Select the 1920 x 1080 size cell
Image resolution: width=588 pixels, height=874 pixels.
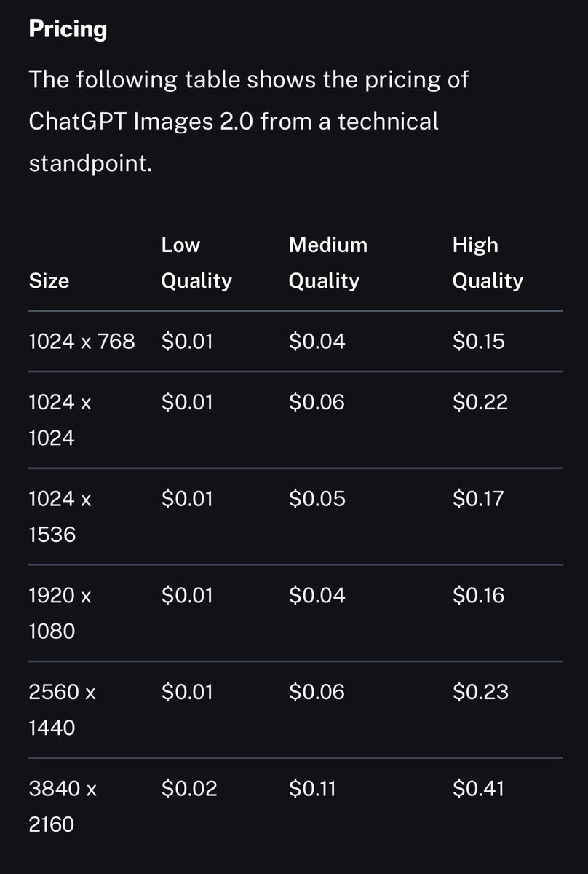pyautogui.click(x=60, y=613)
